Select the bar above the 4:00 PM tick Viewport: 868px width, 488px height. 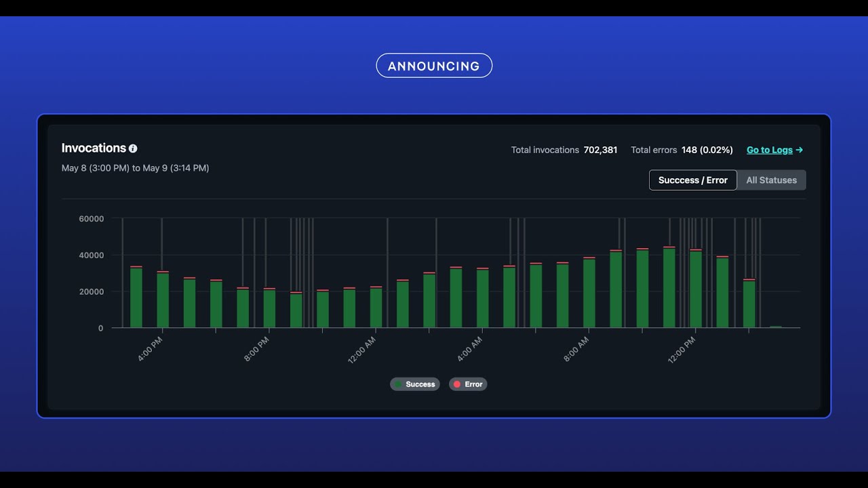click(163, 300)
